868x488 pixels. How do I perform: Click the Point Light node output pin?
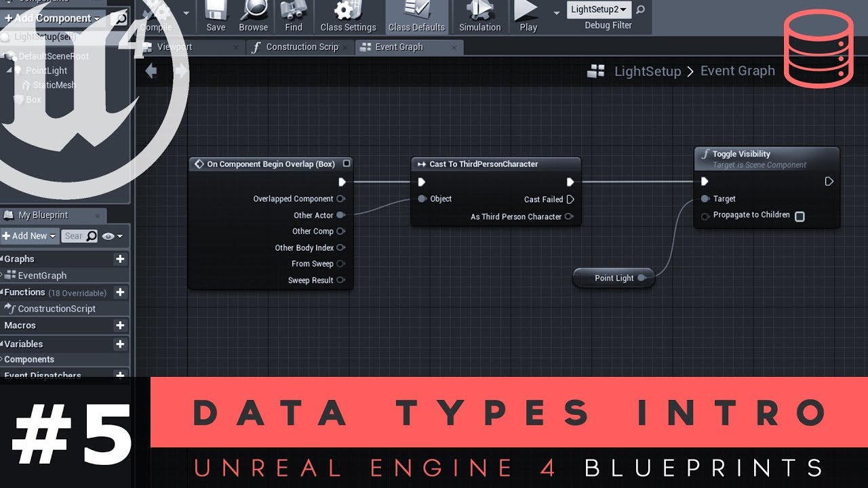[642, 278]
